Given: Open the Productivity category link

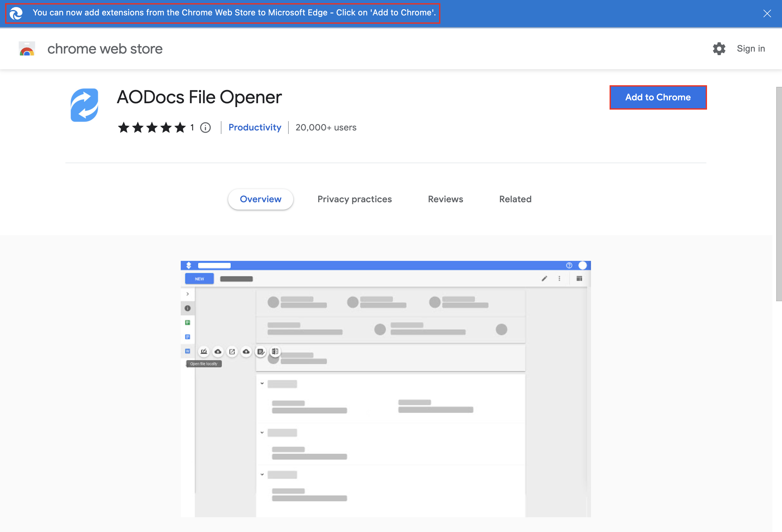Looking at the screenshot, I should [255, 128].
